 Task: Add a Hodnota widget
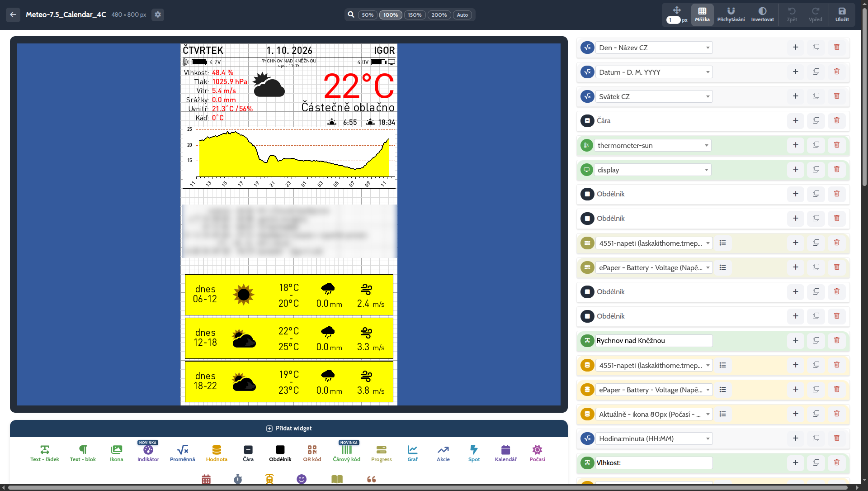217,453
